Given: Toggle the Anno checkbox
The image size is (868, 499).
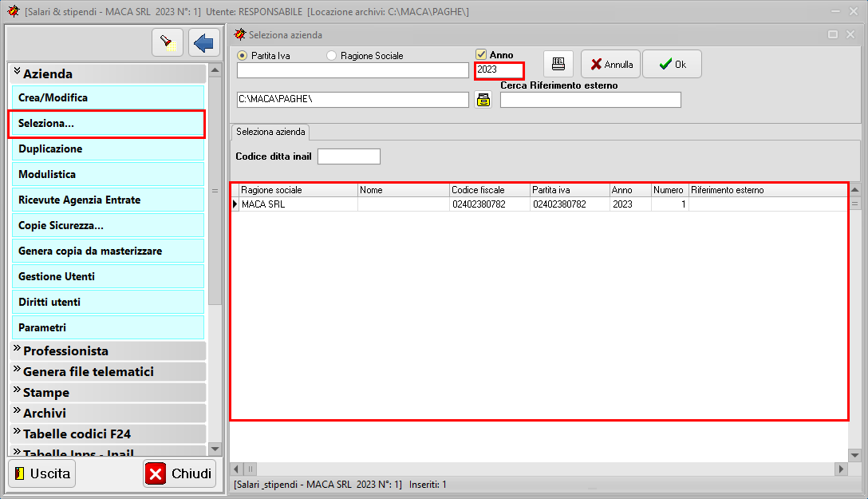Looking at the screenshot, I should point(481,54).
